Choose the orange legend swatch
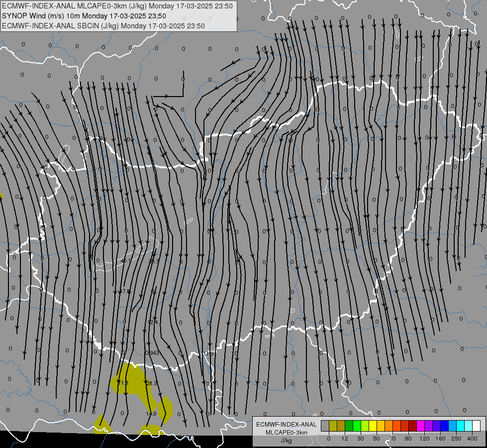Image resolution: width=487 pixels, height=448 pixels. tap(389, 426)
